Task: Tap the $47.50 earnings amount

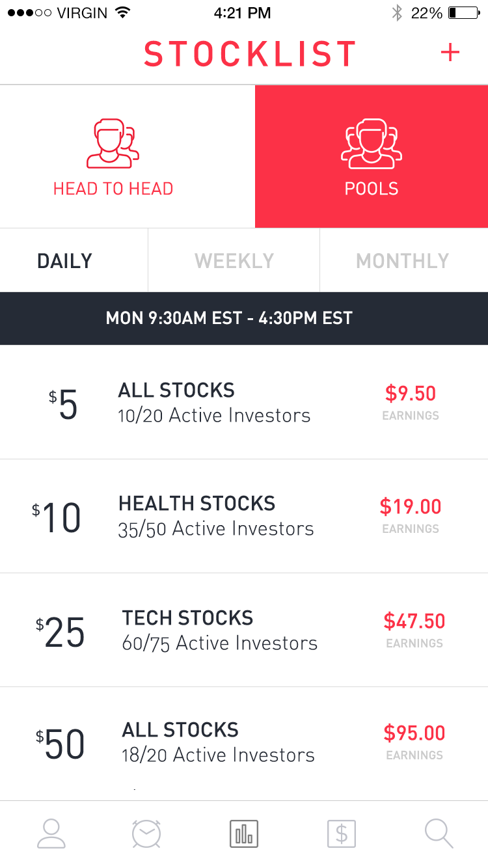Action: (414, 621)
